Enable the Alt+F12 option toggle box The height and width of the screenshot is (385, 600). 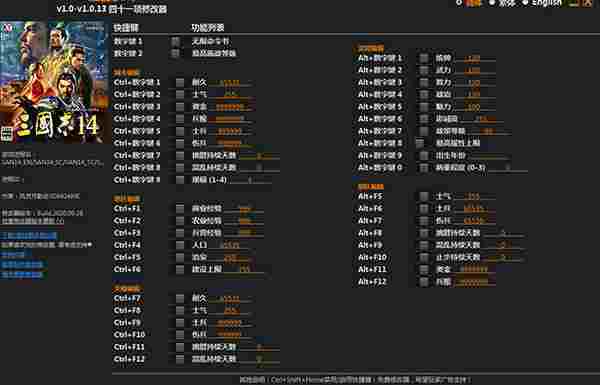pyautogui.click(x=424, y=282)
